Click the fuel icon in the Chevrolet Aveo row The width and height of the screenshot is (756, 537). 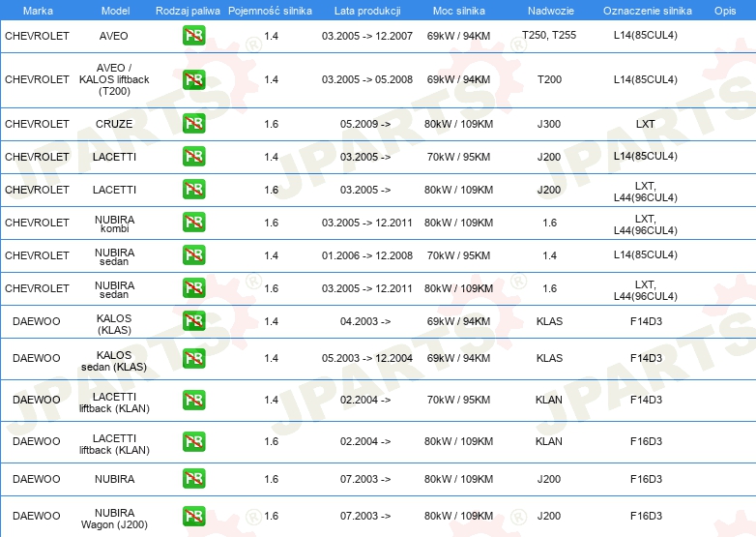click(193, 36)
